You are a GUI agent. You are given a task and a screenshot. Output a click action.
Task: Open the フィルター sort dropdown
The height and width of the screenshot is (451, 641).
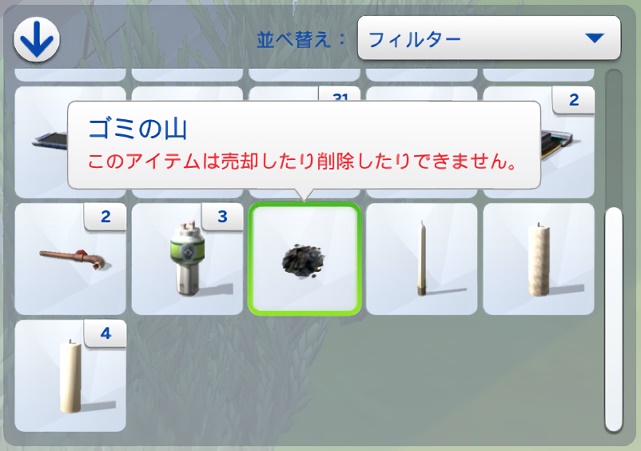point(489,38)
